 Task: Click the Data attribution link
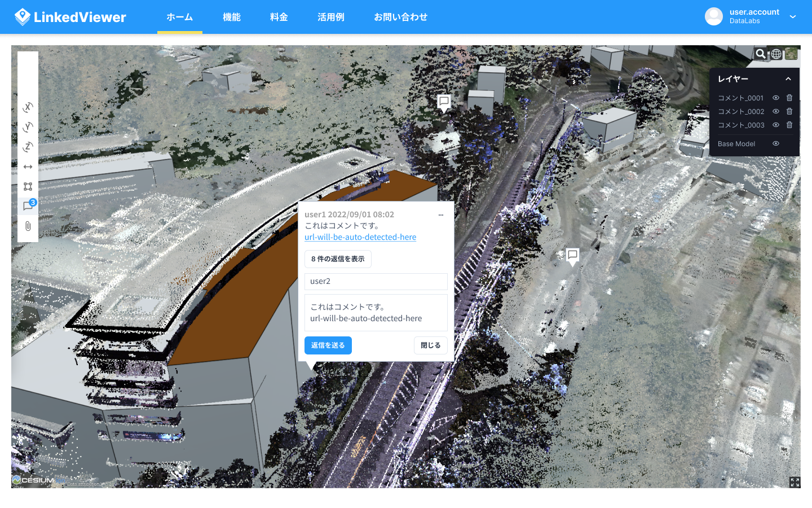coord(83,484)
